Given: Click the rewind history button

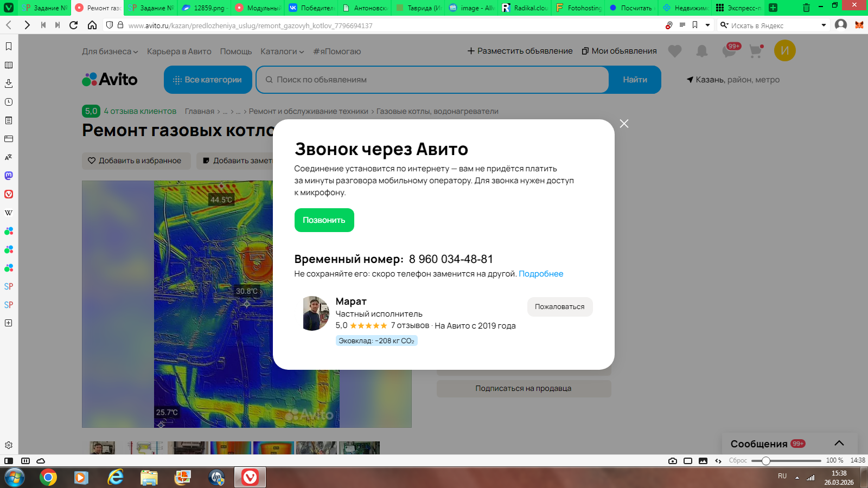Looking at the screenshot, I should coord(43,25).
